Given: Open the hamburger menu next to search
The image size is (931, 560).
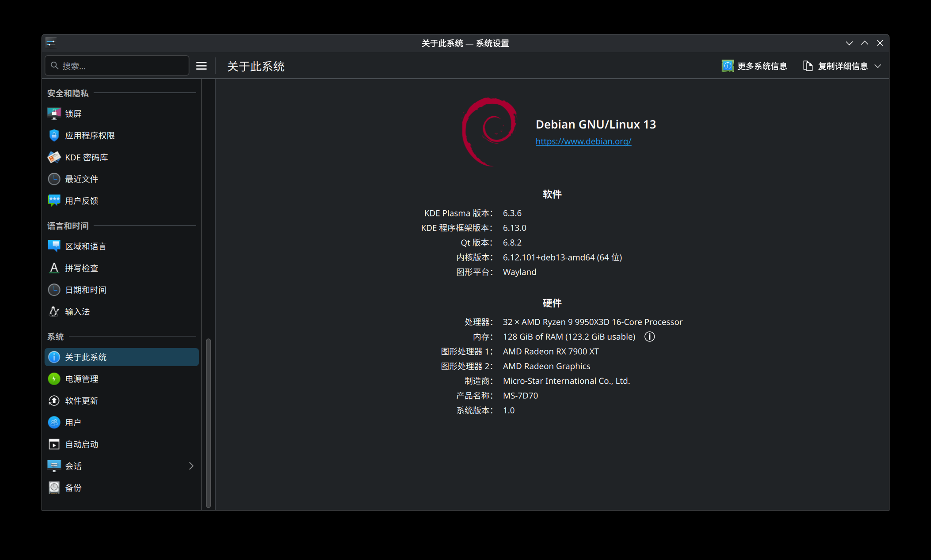Looking at the screenshot, I should click(x=201, y=66).
